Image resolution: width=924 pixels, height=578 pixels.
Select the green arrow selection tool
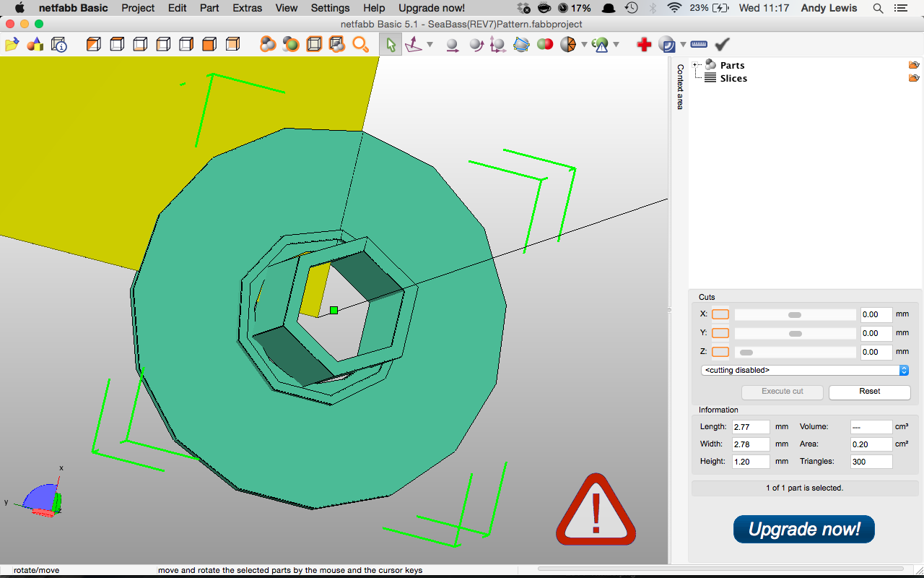(391, 45)
